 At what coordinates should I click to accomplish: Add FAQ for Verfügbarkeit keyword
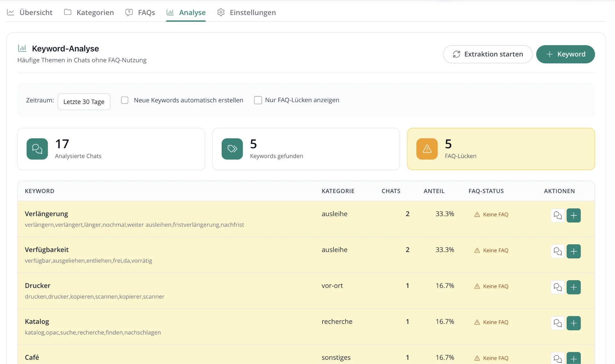pos(574,251)
